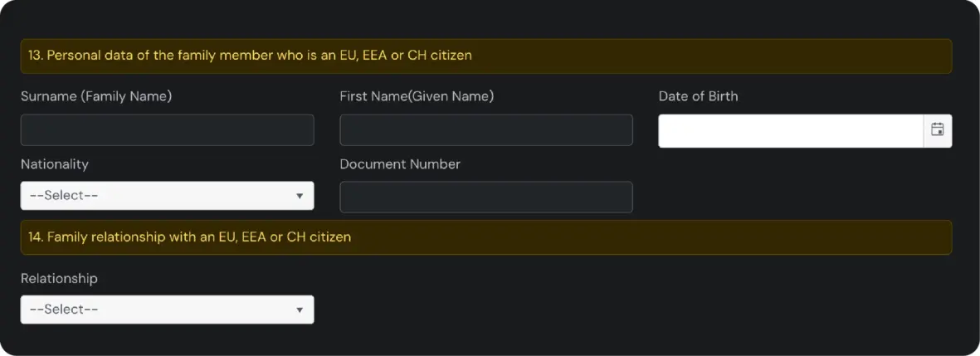The width and height of the screenshot is (980, 356).
Task: Click the --Select-- placeholder under Relationship
Action: point(64,310)
